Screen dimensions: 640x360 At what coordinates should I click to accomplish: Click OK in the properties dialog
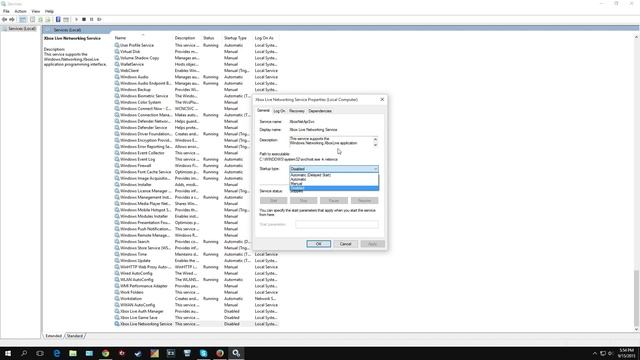318,244
